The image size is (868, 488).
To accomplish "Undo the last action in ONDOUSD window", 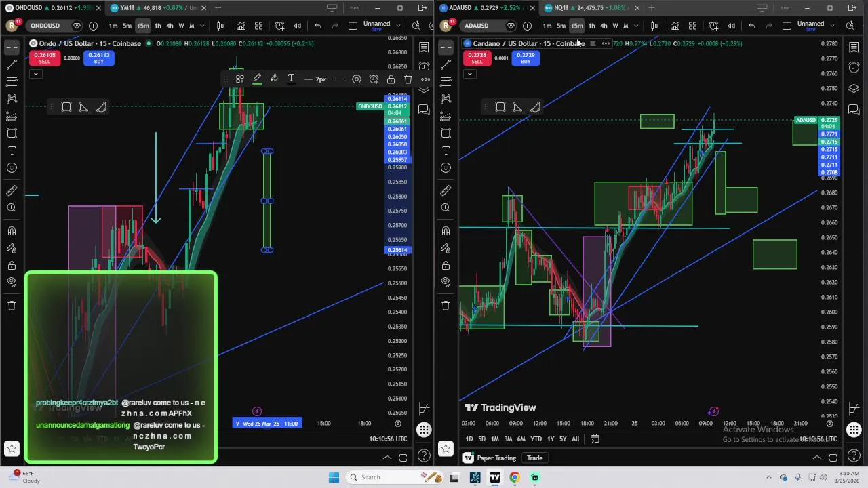I will click(x=318, y=26).
